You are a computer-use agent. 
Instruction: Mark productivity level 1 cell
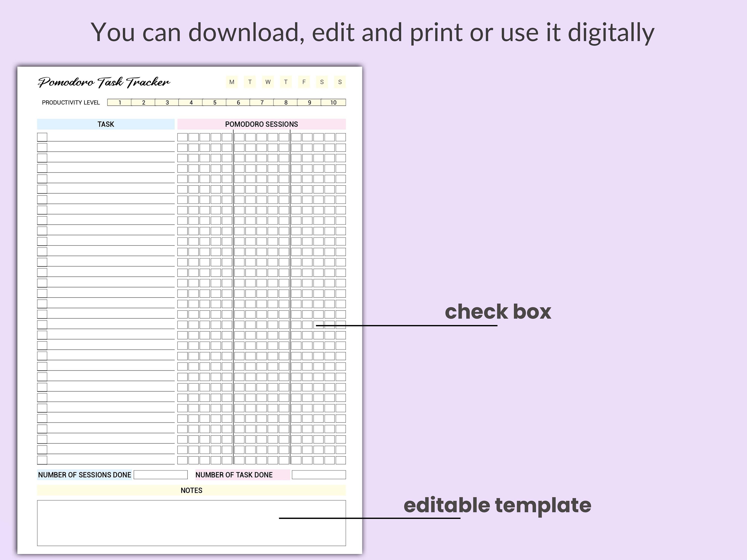pos(120,102)
